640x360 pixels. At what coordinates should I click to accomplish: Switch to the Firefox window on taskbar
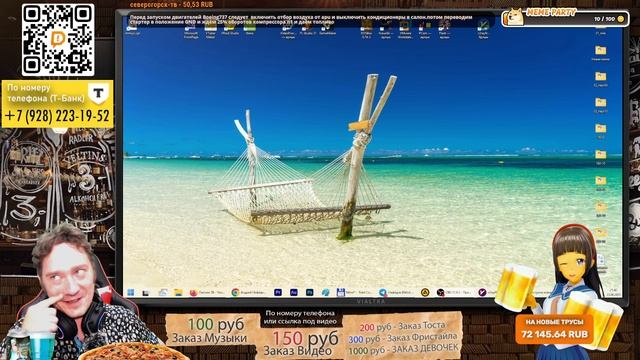click(x=207, y=292)
